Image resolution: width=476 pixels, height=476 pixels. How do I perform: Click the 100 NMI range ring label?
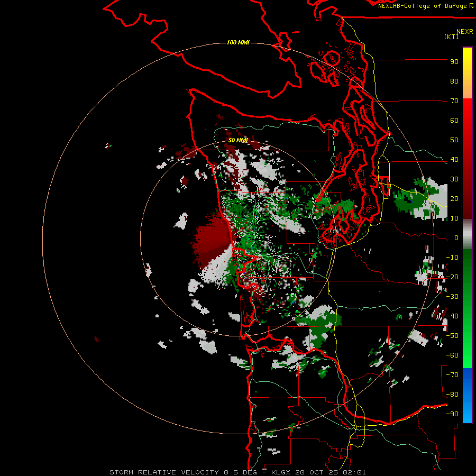tap(238, 42)
